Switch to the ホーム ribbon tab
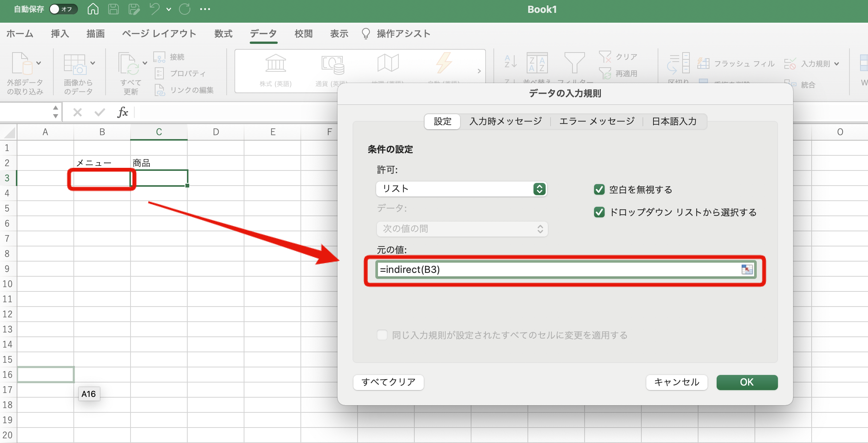The image size is (868, 443). pos(20,34)
